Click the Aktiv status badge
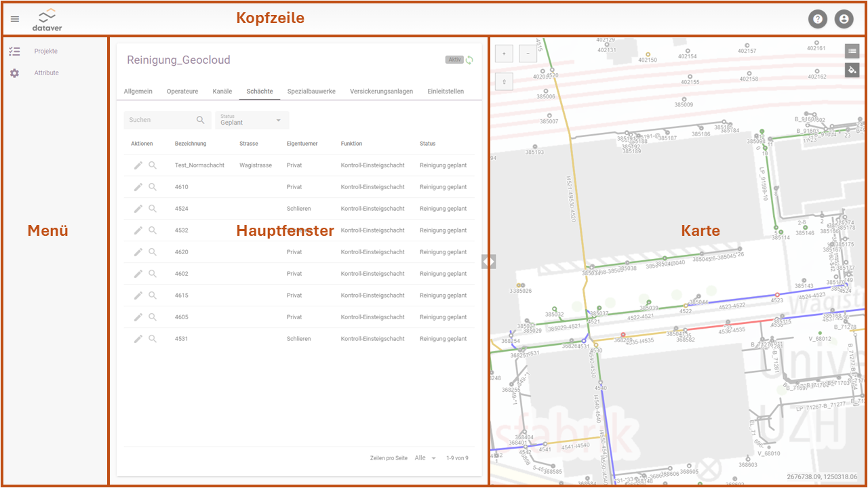Viewport: 868px width, 488px height. click(x=454, y=60)
